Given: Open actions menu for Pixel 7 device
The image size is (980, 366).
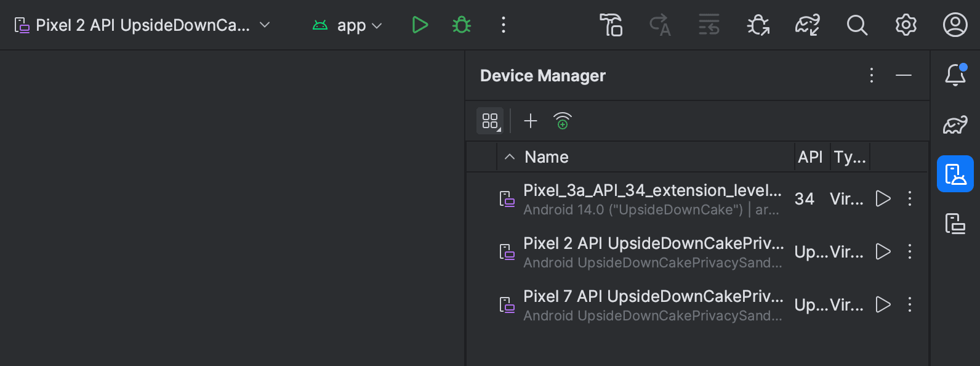Looking at the screenshot, I should tap(910, 304).
